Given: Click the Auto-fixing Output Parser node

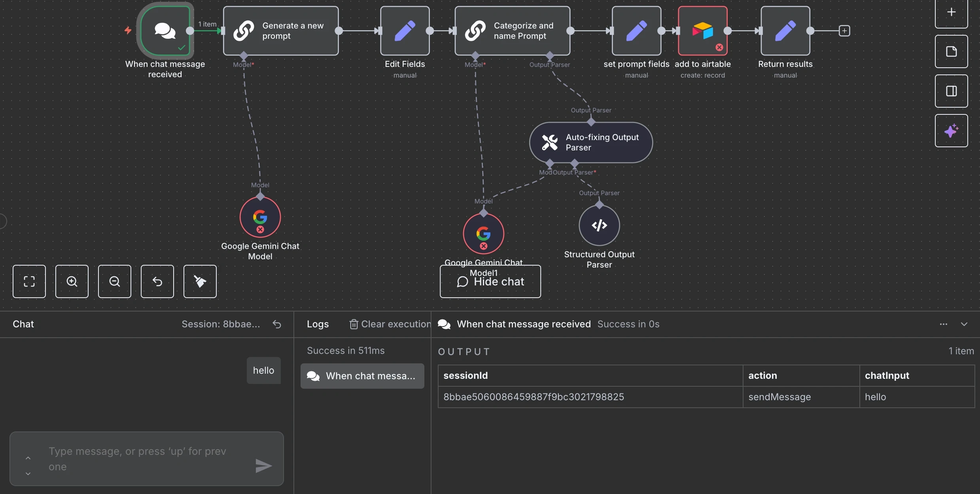Looking at the screenshot, I should pyautogui.click(x=591, y=142).
